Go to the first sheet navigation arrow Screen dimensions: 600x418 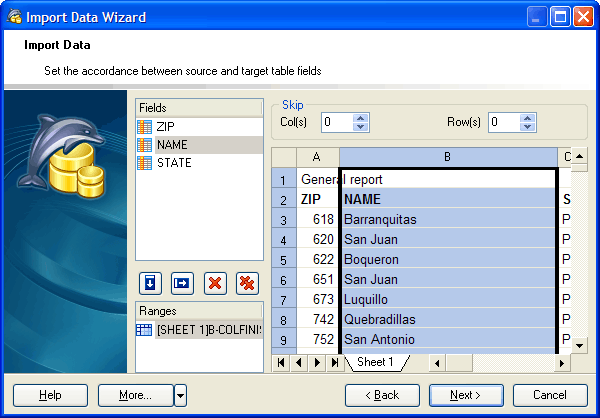coord(281,362)
